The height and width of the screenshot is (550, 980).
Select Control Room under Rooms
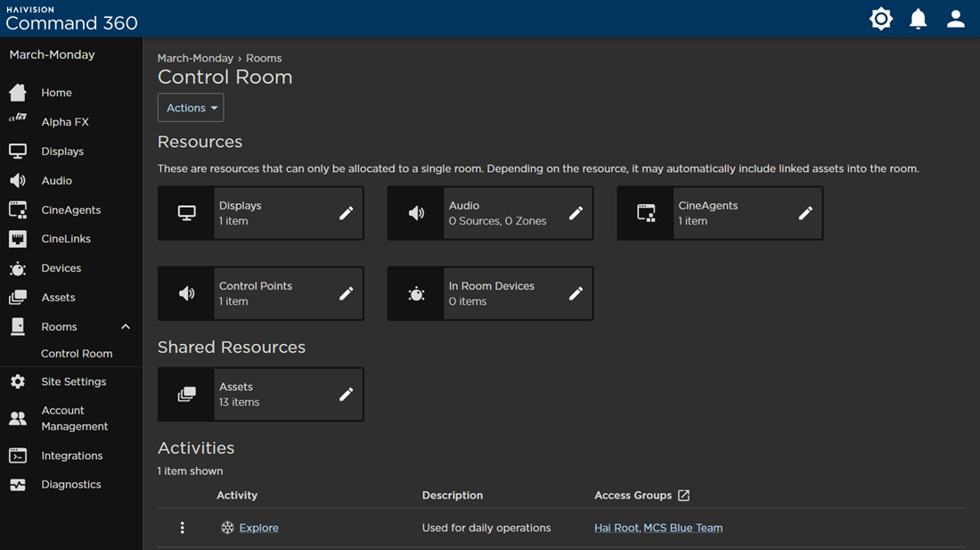tap(77, 353)
